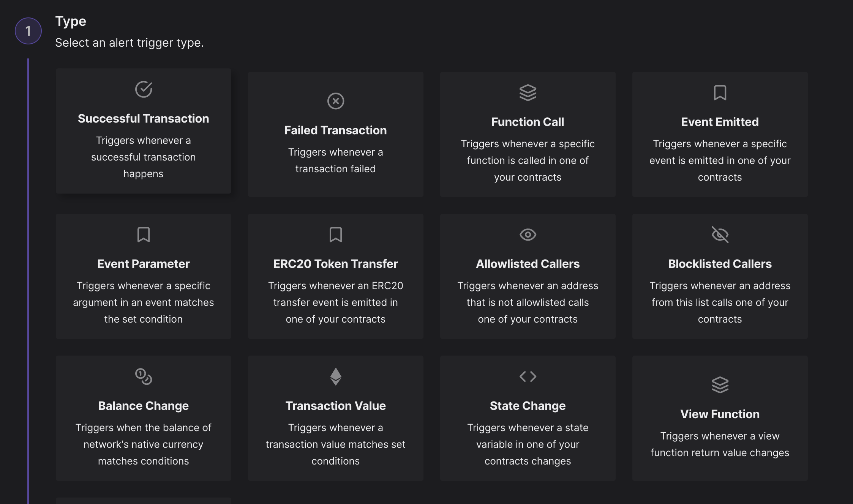Click the Successful Transaction checkmark icon
Screen dimensions: 853x504
(x=144, y=89)
